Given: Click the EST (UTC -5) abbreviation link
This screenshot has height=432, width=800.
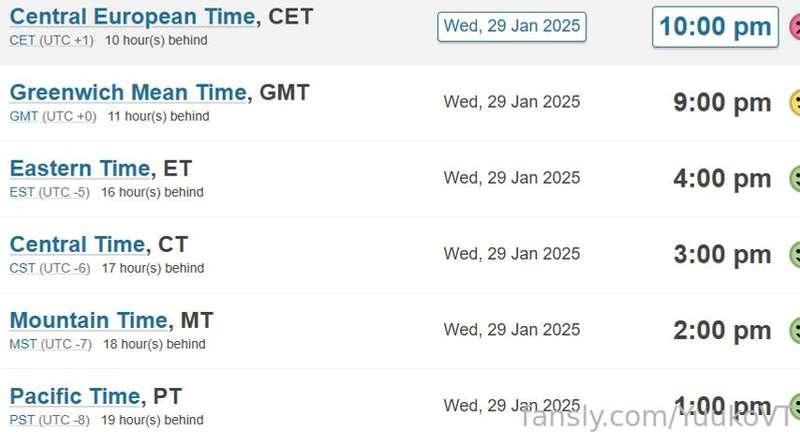Looking at the screenshot, I should pyautogui.click(x=49, y=193).
